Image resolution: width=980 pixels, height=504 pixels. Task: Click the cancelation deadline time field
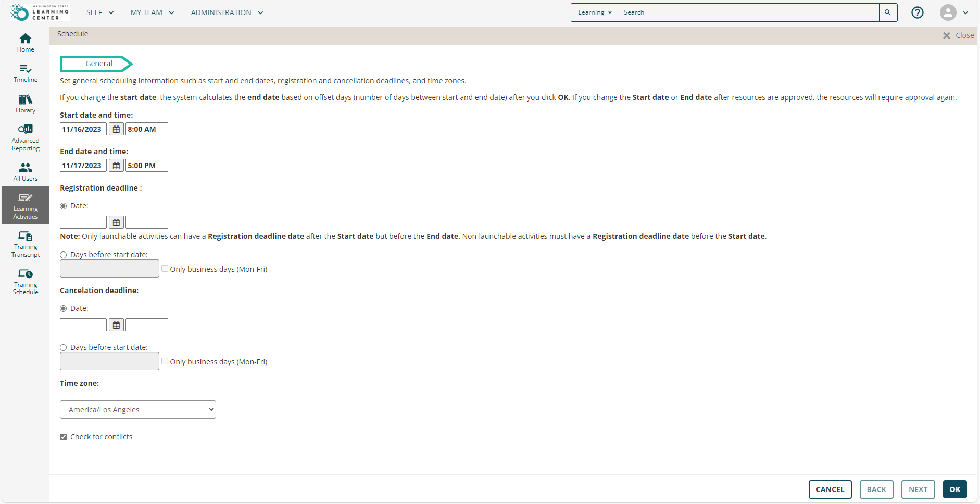click(x=147, y=325)
